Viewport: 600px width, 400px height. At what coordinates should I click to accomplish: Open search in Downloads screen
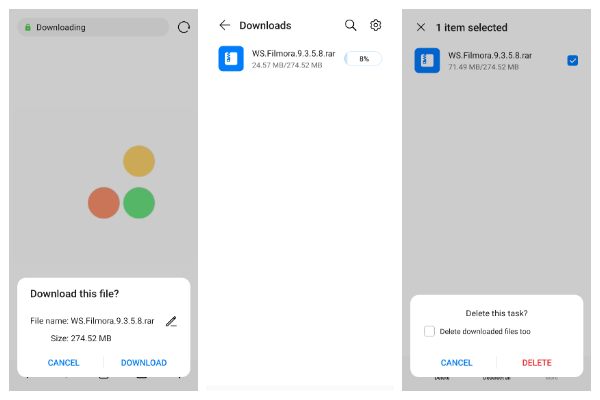351,25
